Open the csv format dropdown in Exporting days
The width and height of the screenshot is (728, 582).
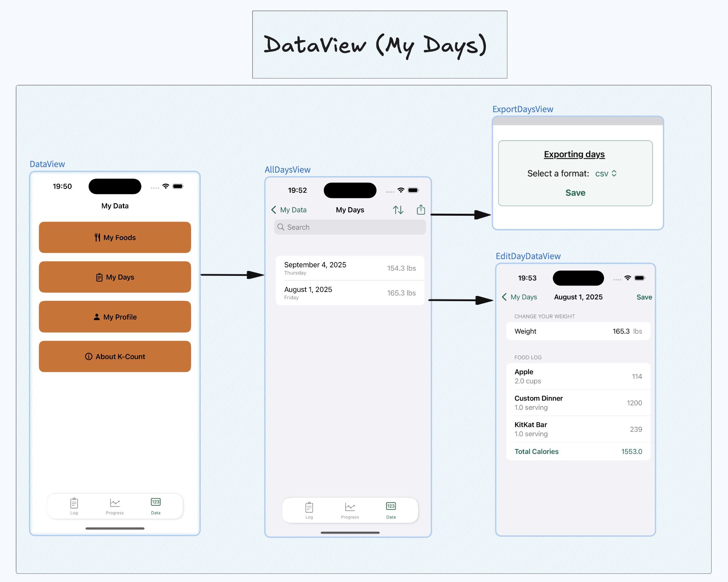click(606, 174)
